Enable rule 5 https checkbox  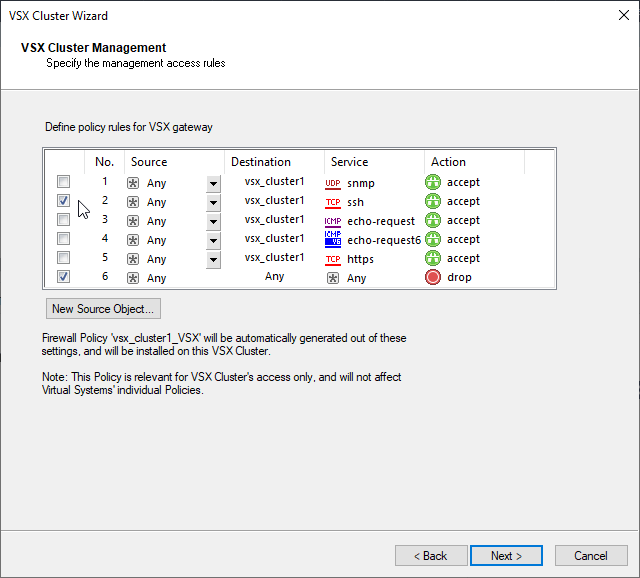click(63, 258)
